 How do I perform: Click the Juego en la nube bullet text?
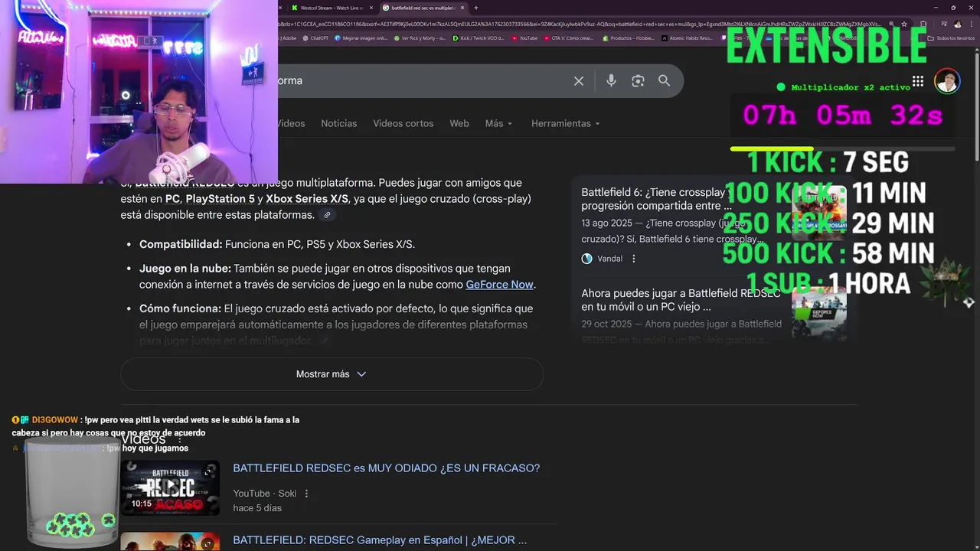(x=338, y=276)
